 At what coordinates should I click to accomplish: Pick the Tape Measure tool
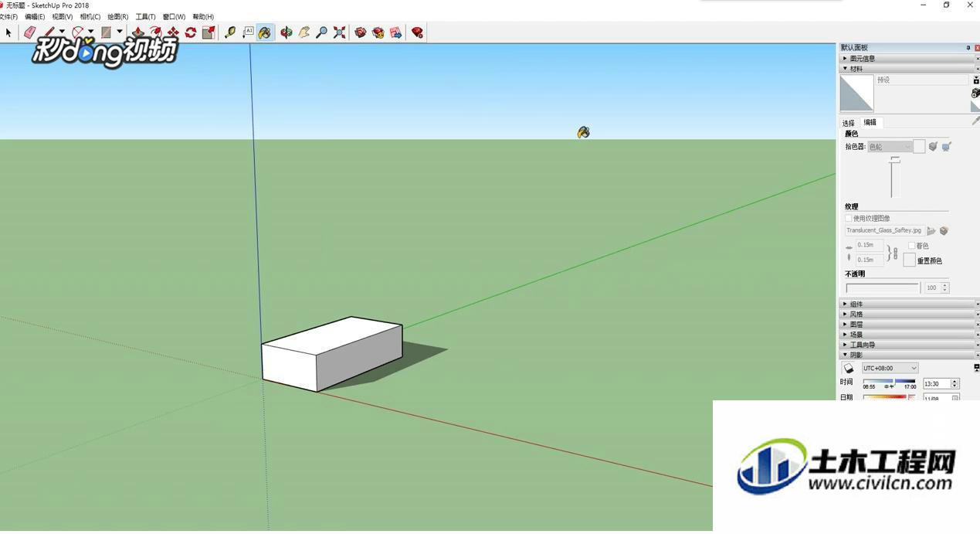pos(230,32)
